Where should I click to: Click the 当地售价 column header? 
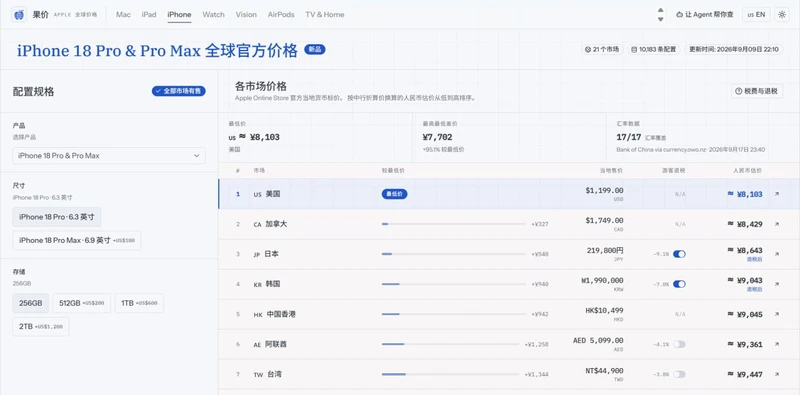[611, 170]
